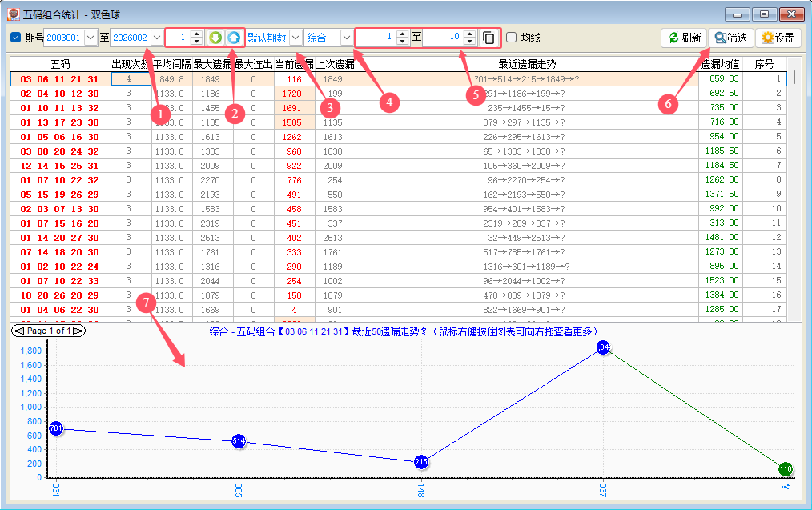The width and height of the screenshot is (812, 510).
Task: Click the green down-arrow period button
Action: [x=215, y=38]
